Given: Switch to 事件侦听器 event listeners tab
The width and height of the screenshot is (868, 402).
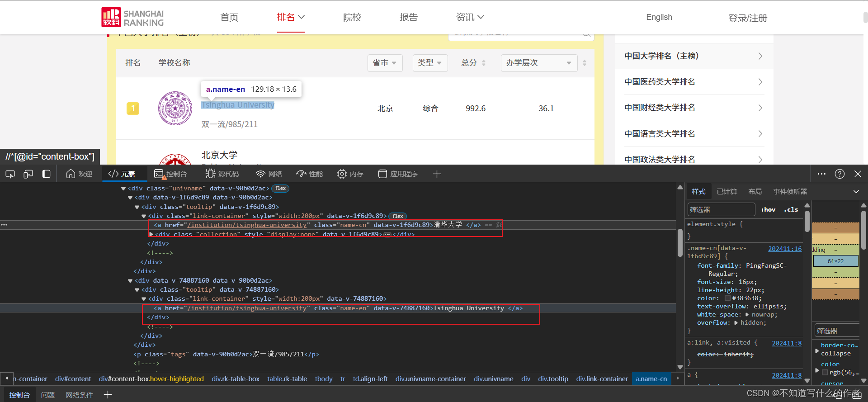Looking at the screenshot, I should 790,192.
